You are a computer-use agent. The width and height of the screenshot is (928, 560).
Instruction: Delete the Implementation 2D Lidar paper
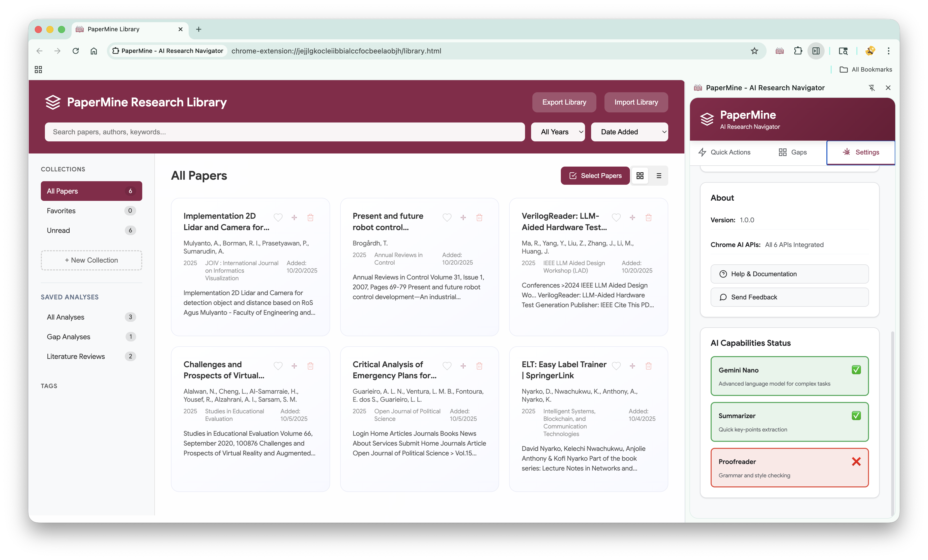(310, 217)
